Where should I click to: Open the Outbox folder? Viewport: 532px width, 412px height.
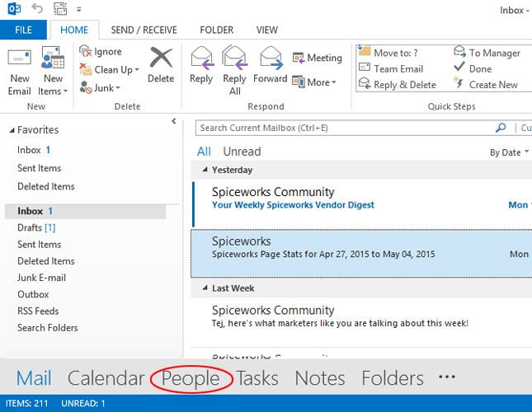[33, 294]
